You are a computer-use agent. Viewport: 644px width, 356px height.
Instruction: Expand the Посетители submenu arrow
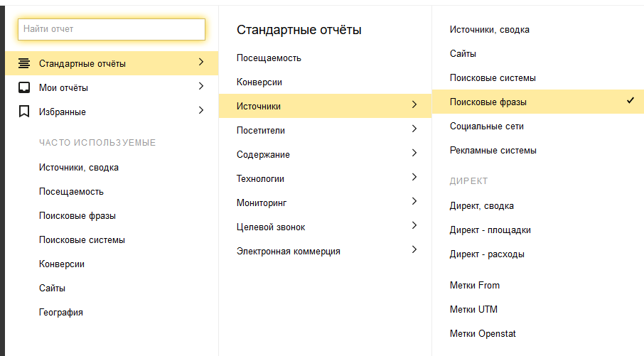(x=414, y=129)
